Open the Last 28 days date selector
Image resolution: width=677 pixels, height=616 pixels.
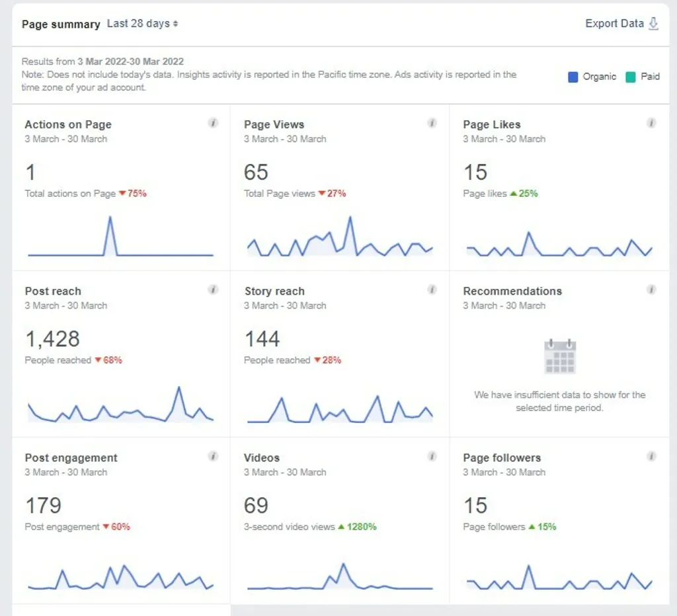click(141, 23)
